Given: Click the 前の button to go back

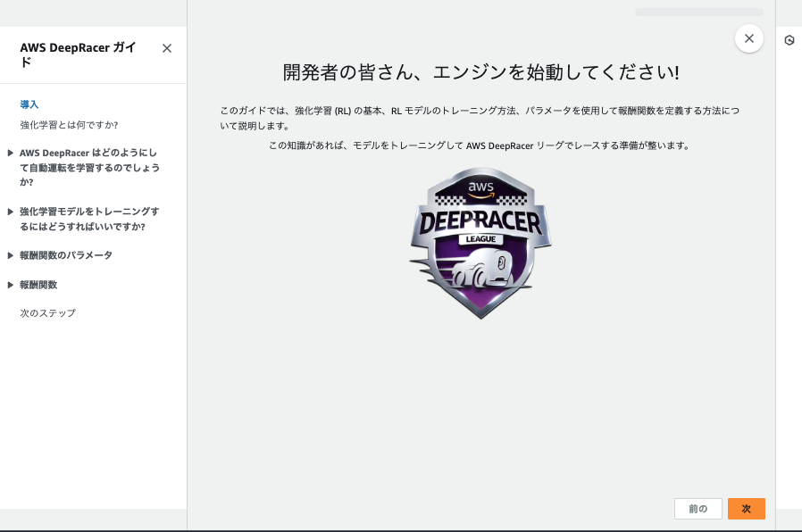Looking at the screenshot, I should coord(698,508).
